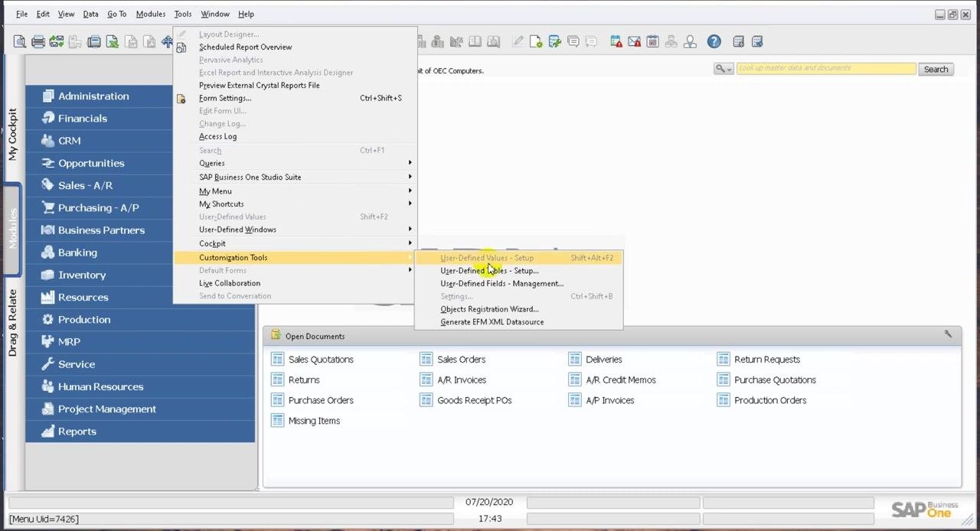Viewport: 980px width, 531px height.
Task: Click the 07/20/2020 date in status bar
Action: tap(489, 503)
